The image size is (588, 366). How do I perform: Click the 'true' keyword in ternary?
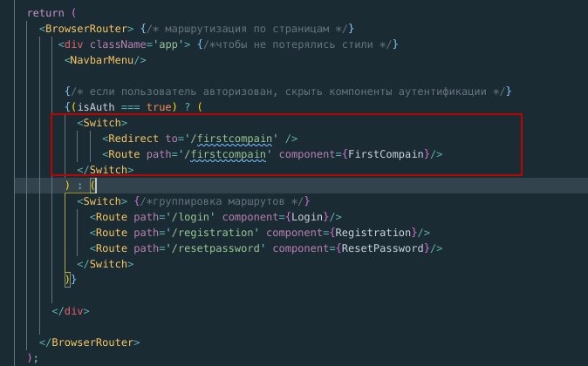coord(159,107)
